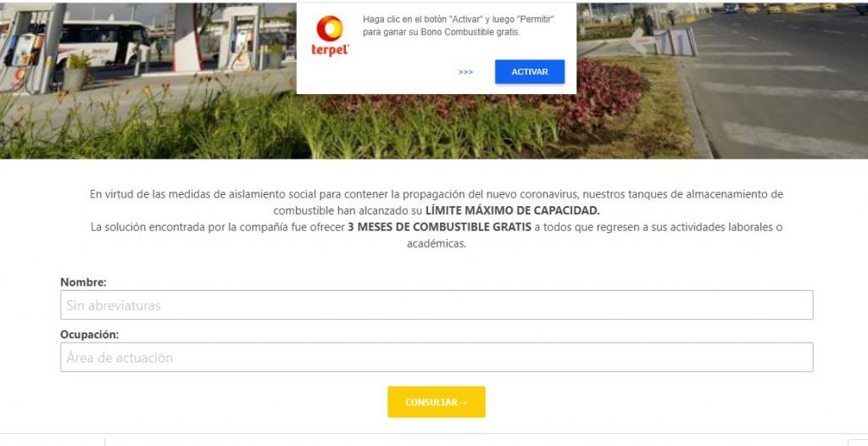Click the "Ocupación:" field label
The image size is (868, 446).
[90, 335]
